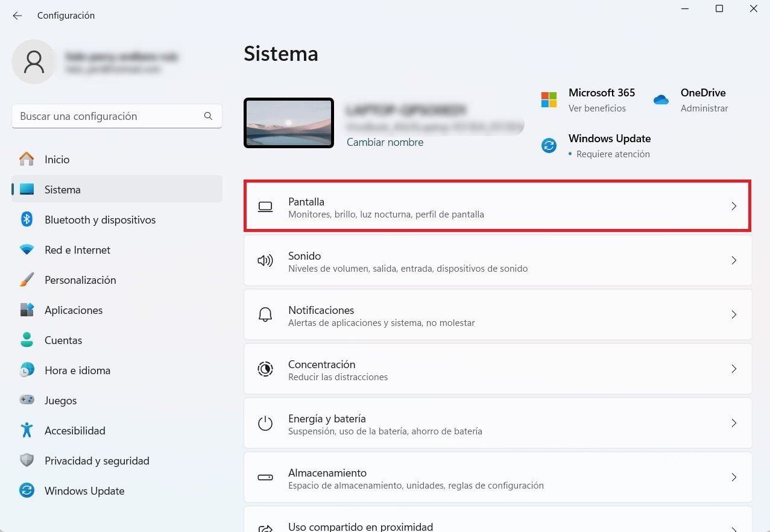
Task: Click the Accesibilidad figure icon
Action: [27, 431]
